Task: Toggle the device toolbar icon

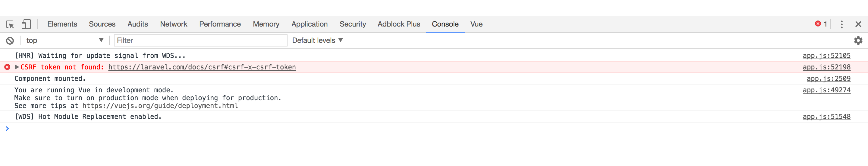Action: click(x=26, y=24)
